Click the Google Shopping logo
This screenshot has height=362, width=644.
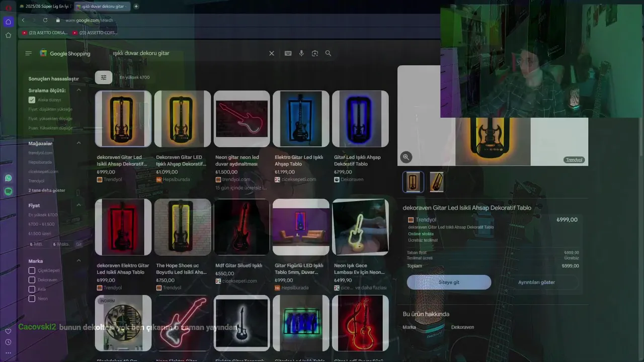(x=65, y=53)
